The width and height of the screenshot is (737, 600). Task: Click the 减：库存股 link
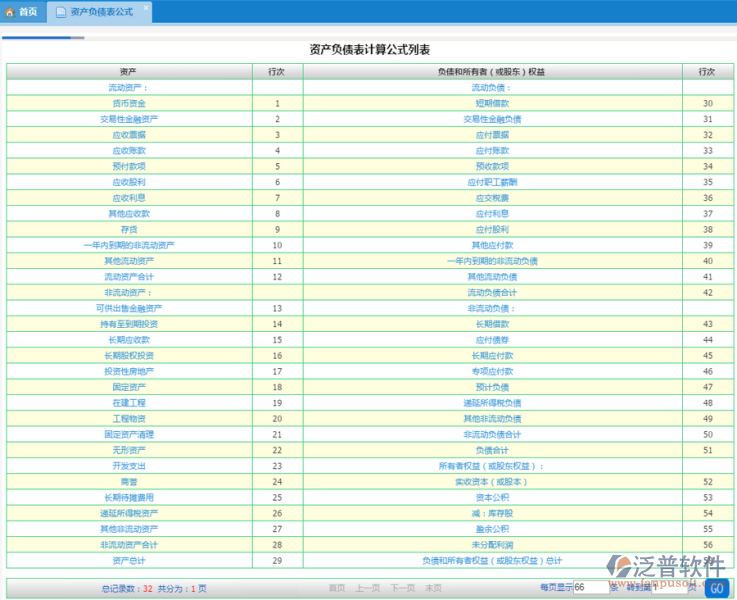(x=492, y=513)
